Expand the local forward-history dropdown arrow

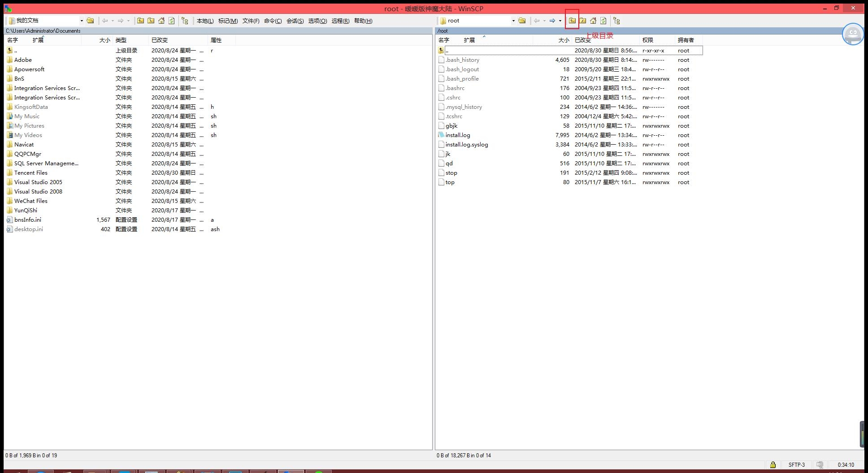pos(128,21)
